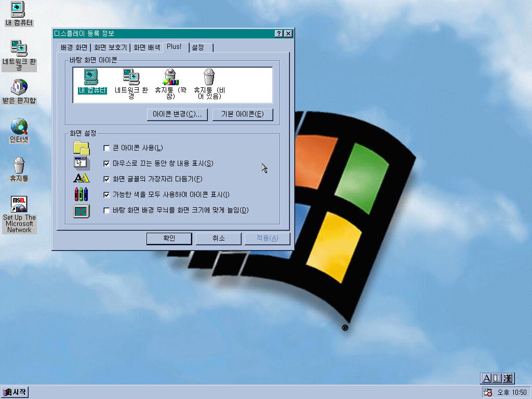
Task: Select 인터넷 desktop icon
Action: (x=19, y=130)
